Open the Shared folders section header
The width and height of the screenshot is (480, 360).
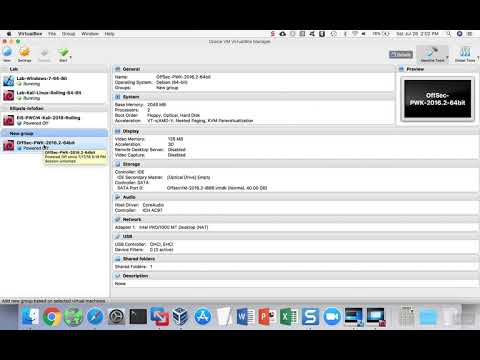(295, 259)
